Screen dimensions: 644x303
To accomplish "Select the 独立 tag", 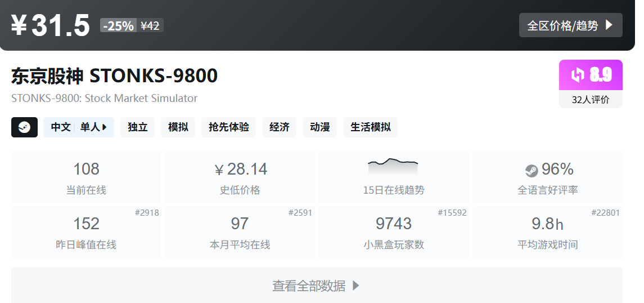I will point(138,127).
